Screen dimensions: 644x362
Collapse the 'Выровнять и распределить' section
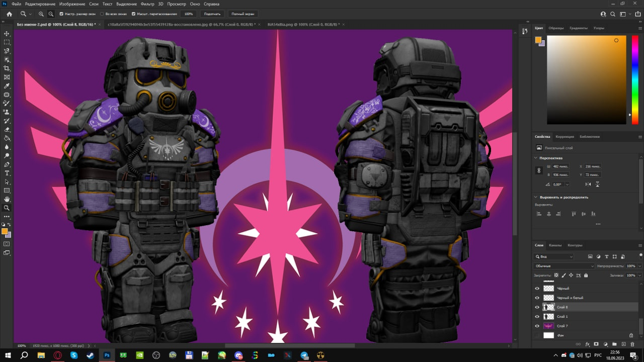click(536, 197)
